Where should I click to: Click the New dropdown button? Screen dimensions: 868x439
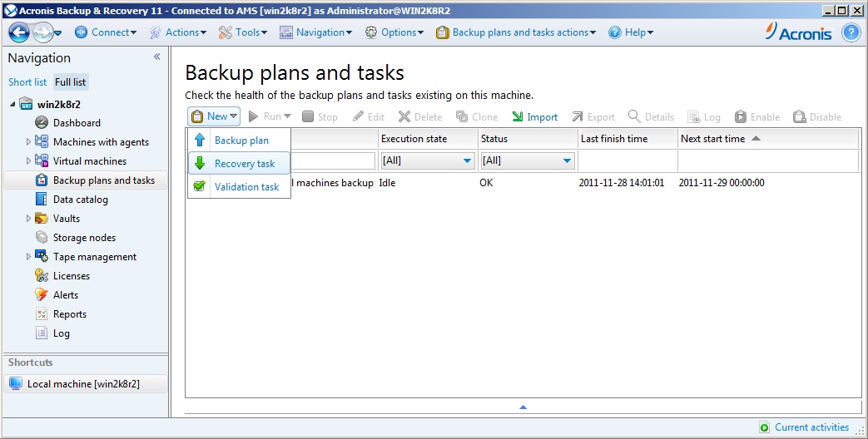tap(214, 116)
